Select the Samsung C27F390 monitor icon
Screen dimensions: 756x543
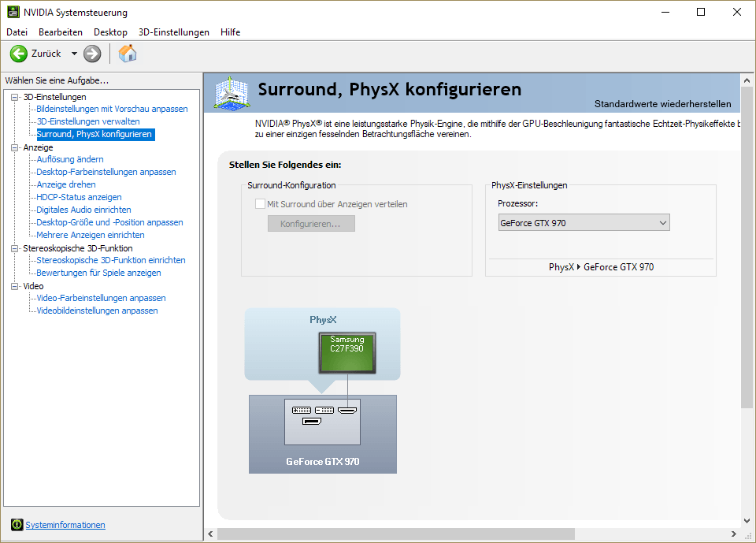(347, 352)
